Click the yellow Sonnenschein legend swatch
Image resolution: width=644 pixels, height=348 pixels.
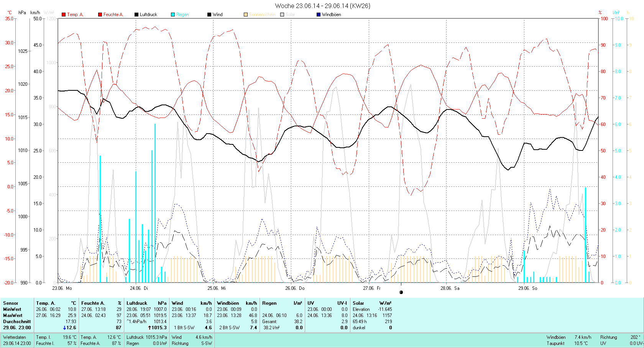click(246, 15)
